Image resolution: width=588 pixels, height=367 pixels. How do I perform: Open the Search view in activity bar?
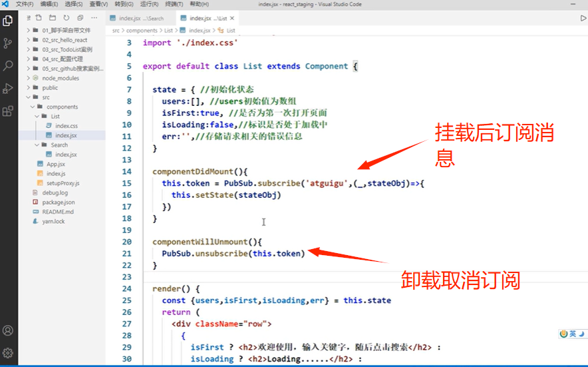[x=7, y=66]
